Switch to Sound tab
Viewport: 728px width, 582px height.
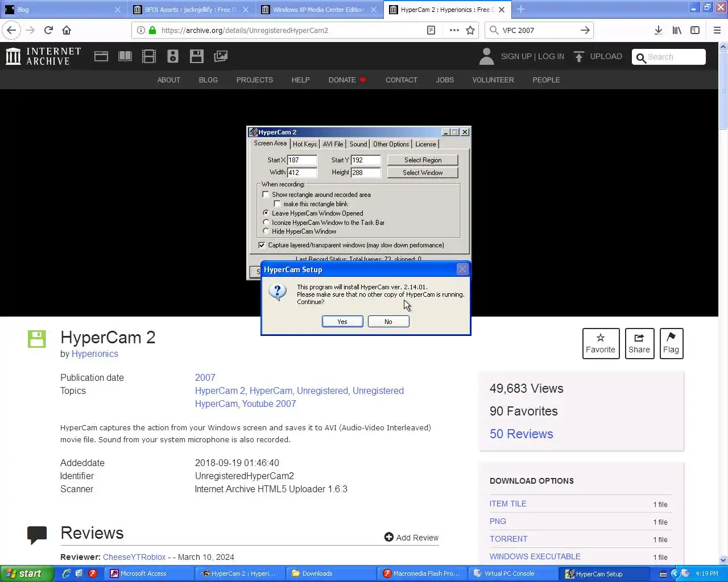point(358,144)
